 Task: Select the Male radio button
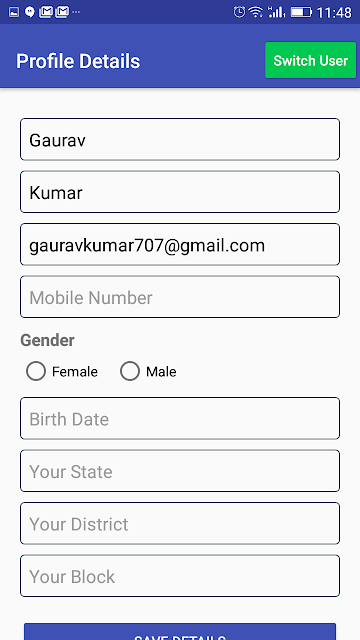(130, 371)
